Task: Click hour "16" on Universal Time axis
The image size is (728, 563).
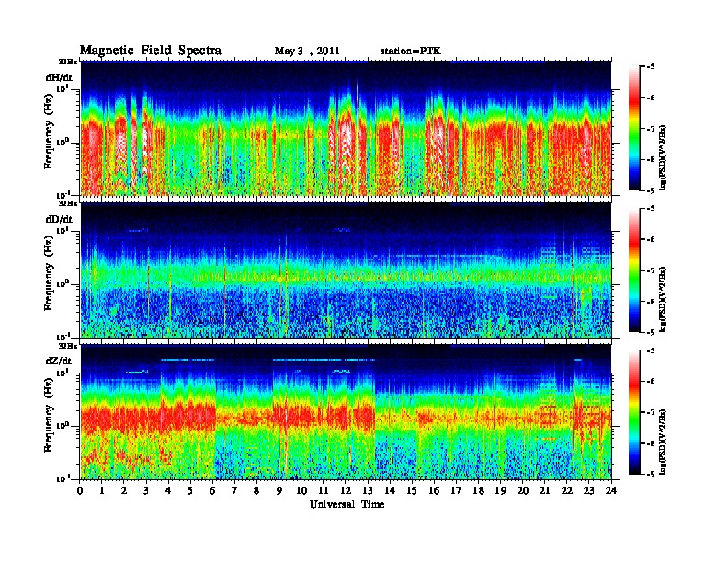Action: [x=434, y=490]
